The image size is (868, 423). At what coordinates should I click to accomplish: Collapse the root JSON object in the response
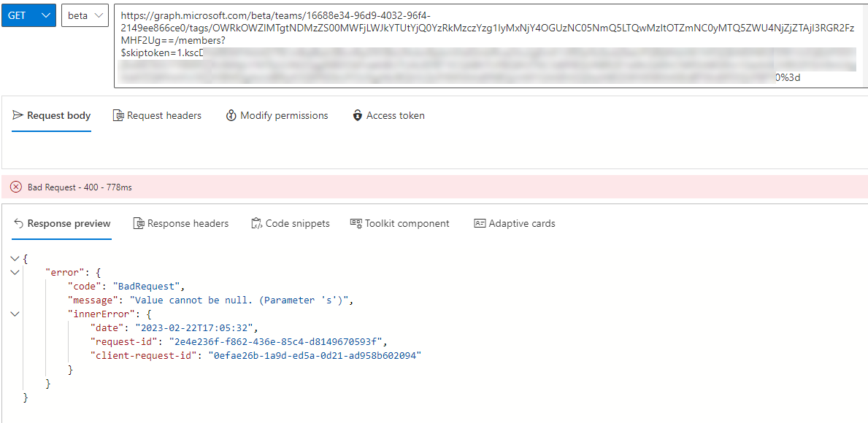coord(15,258)
